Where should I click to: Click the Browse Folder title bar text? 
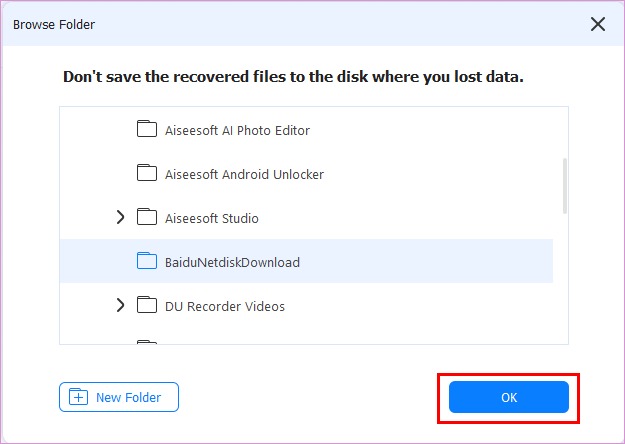[x=53, y=24]
